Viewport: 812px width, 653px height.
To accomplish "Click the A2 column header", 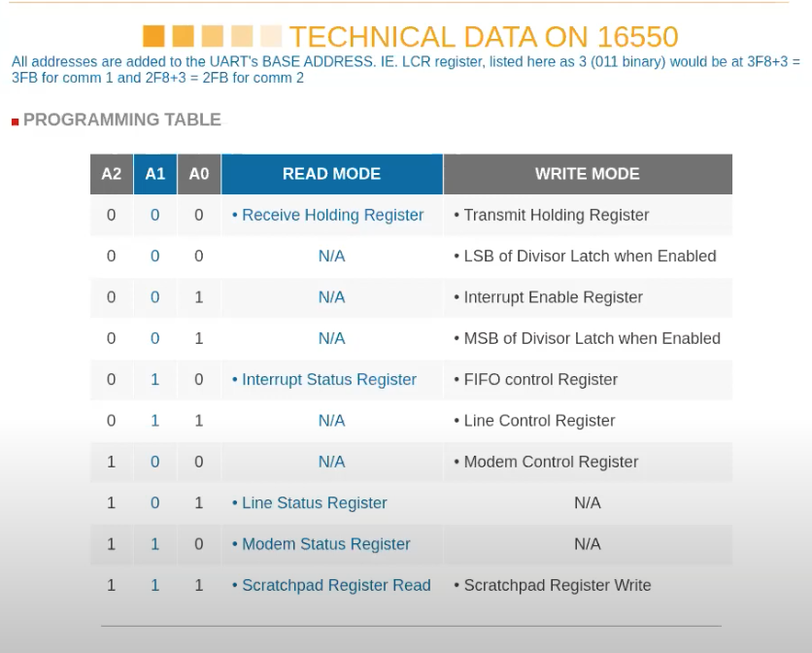I will coord(112,174).
